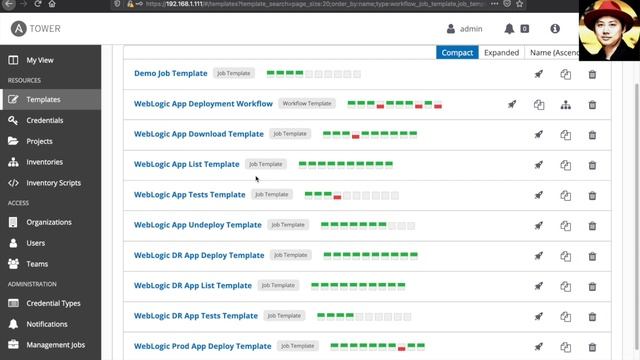This screenshot has height=360, width=640.
Task: Open WebLogic App Undeploy Template link
Action: 198,225
